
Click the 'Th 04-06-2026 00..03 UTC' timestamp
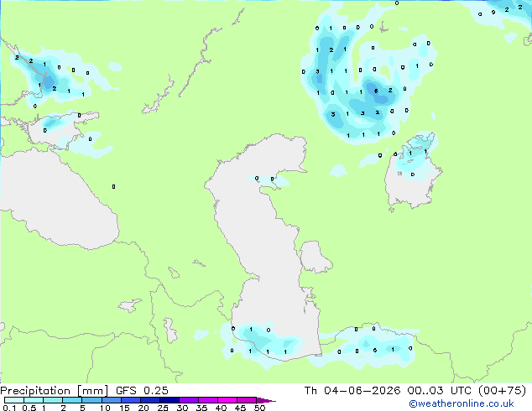point(389,391)
